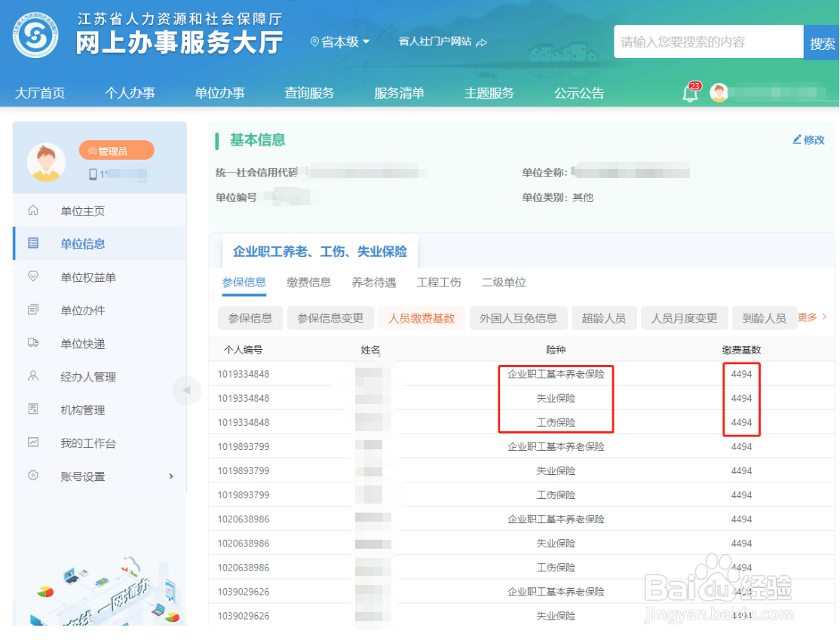Click 工伤保险 cell for 1019893799
Screen dimensions: 840x643
[x=556, y=494]
